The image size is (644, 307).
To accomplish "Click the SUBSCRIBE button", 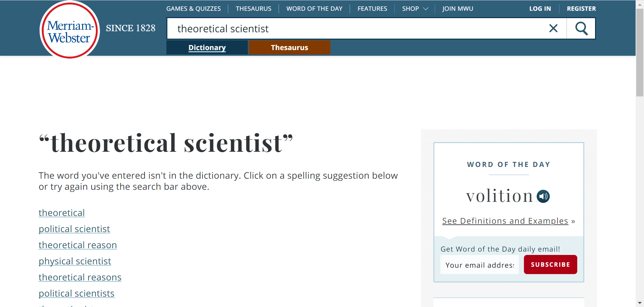I will (x=550, y=264).
